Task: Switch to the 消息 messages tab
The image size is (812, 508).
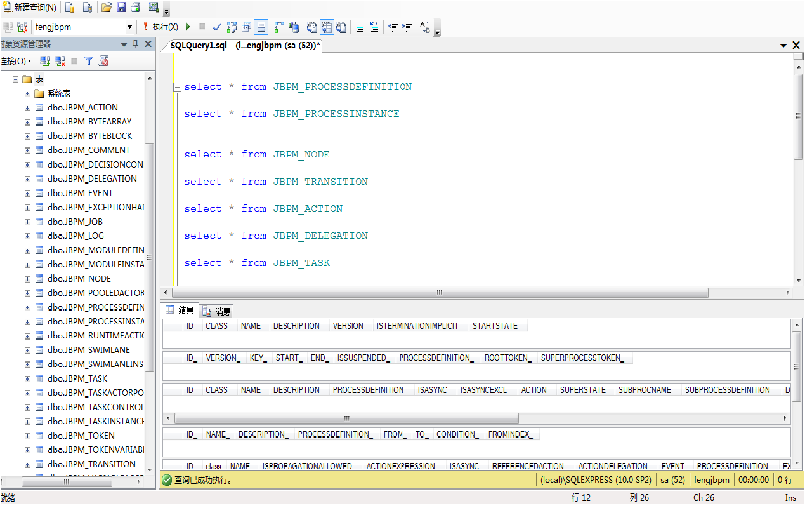Action: pyautogui.click(x=217, y=311)
